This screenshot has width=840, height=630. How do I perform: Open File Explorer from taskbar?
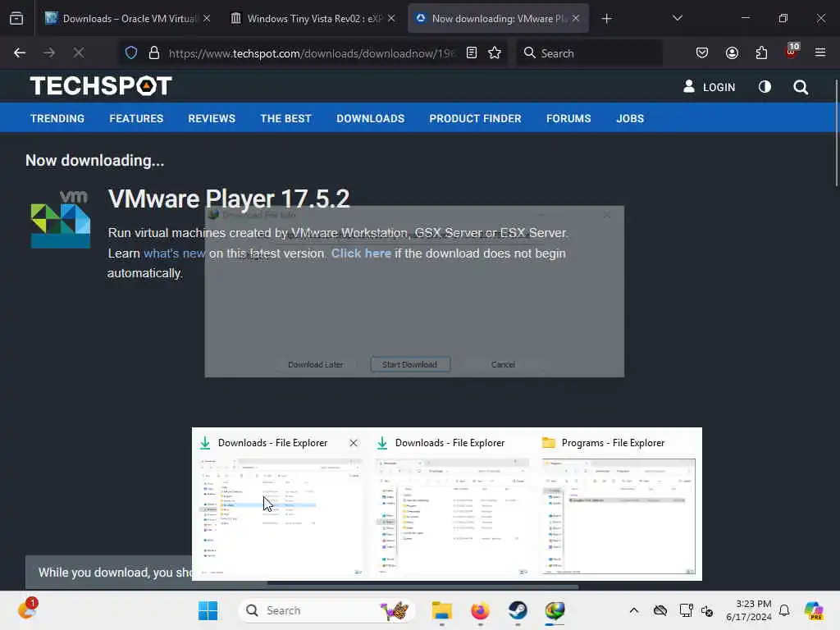pos(442,610)
